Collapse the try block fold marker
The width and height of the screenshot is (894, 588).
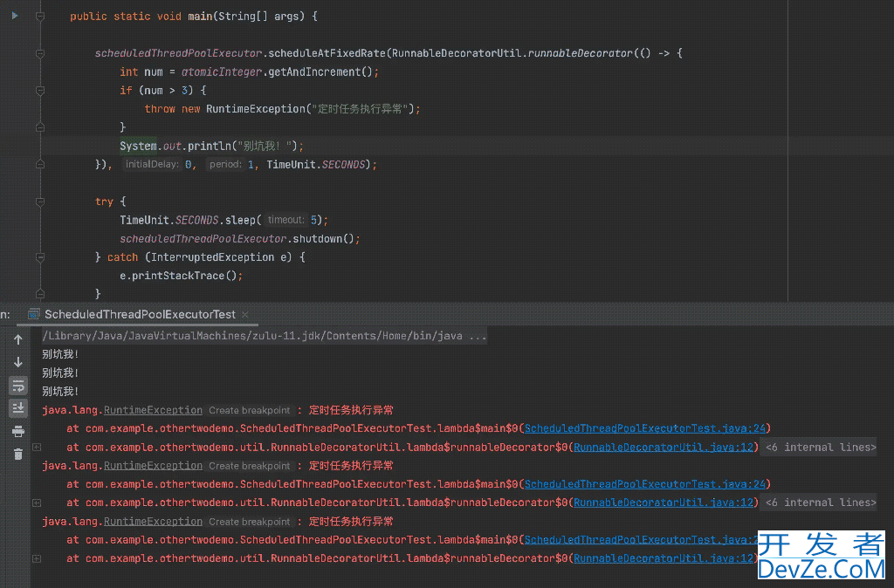pyautogui.click(x=40, y=202)
